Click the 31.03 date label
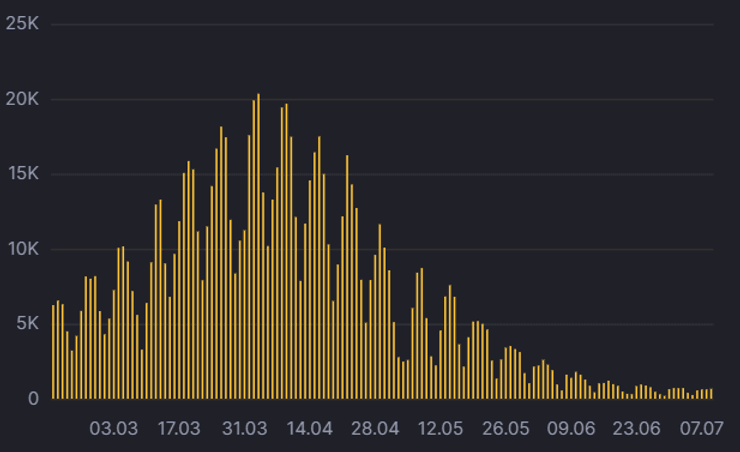Screen dimensions: 740x452 coord(244,428)
